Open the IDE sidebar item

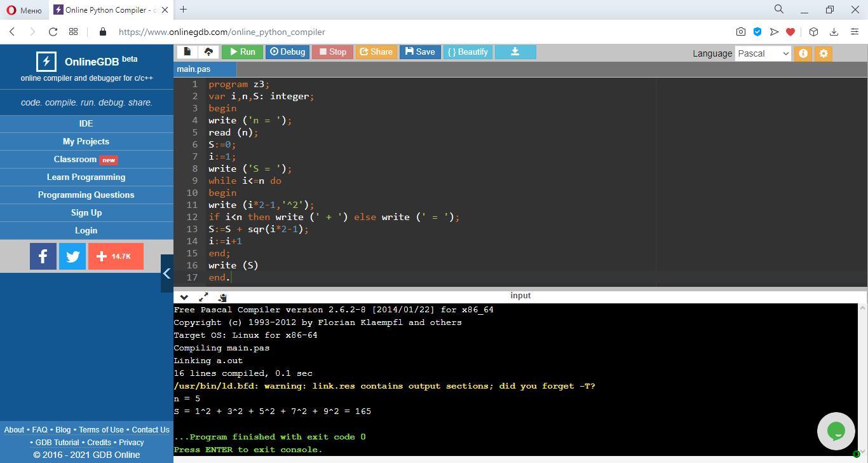tap(86, 123)
